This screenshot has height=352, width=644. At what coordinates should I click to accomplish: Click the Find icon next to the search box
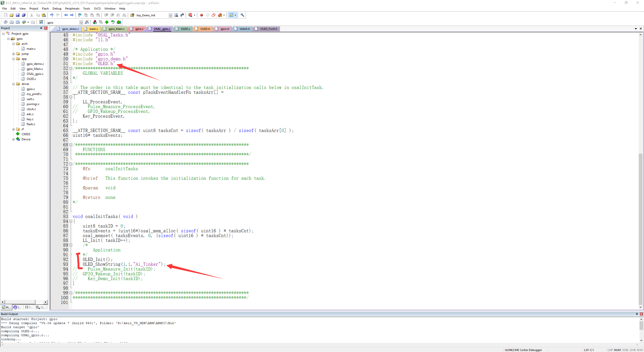pos(176,15)
